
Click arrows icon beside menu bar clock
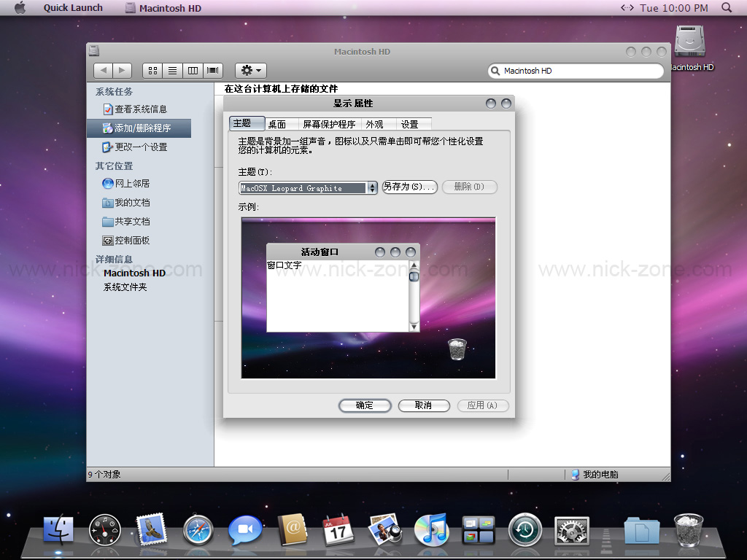pos(627,7)
